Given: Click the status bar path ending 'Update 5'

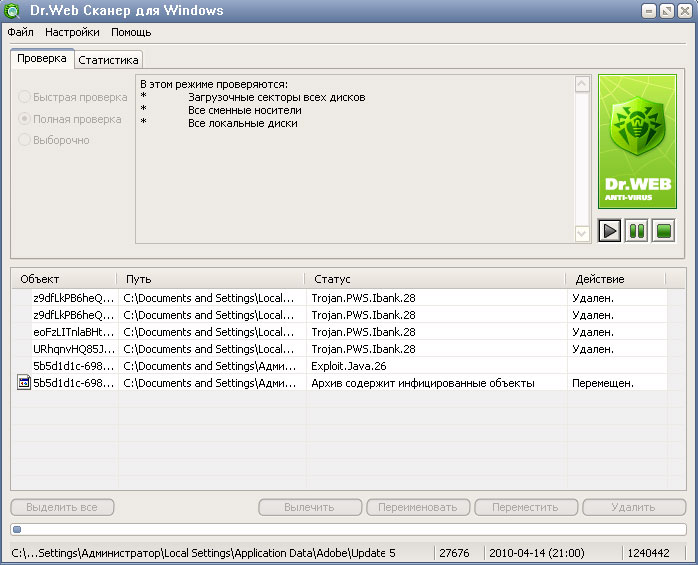Looking at the screenshot, I should point(203,553).
